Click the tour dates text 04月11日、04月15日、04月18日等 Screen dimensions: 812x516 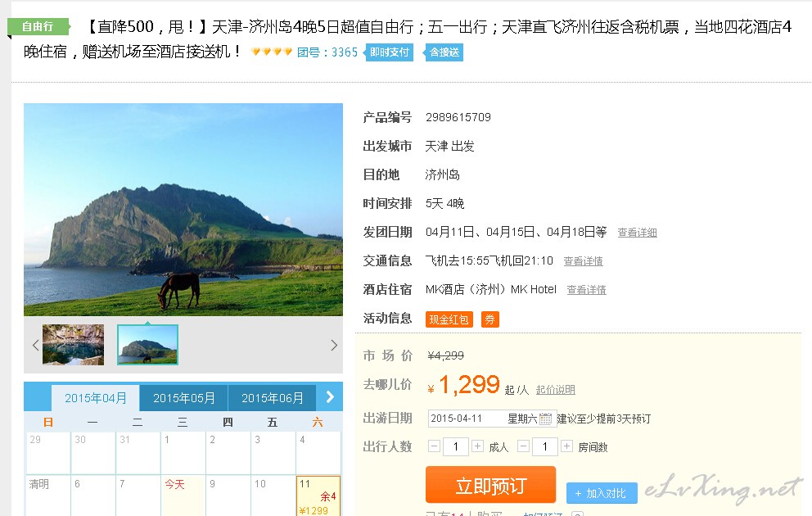tap(516, 232)
